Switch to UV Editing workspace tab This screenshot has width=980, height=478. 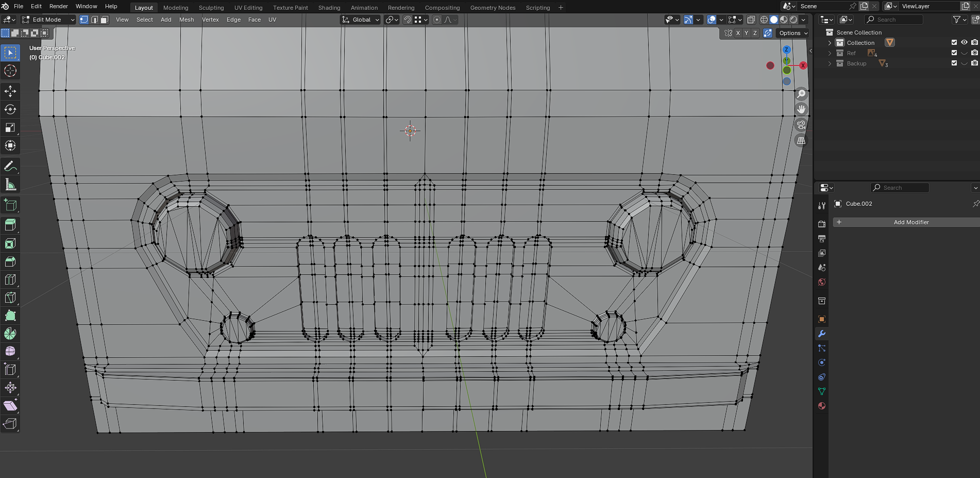[248, 8]
